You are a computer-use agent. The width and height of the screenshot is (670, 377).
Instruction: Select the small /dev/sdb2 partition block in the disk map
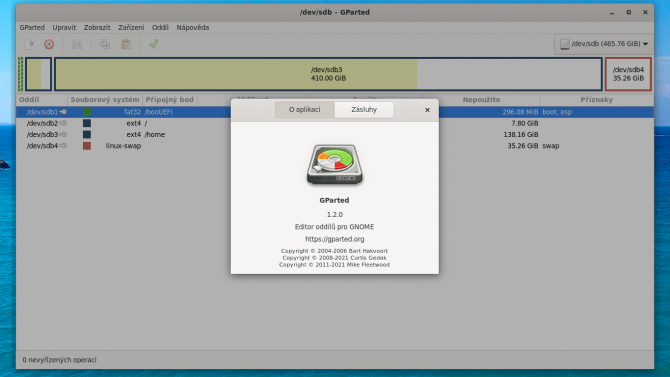coord(38,74)
